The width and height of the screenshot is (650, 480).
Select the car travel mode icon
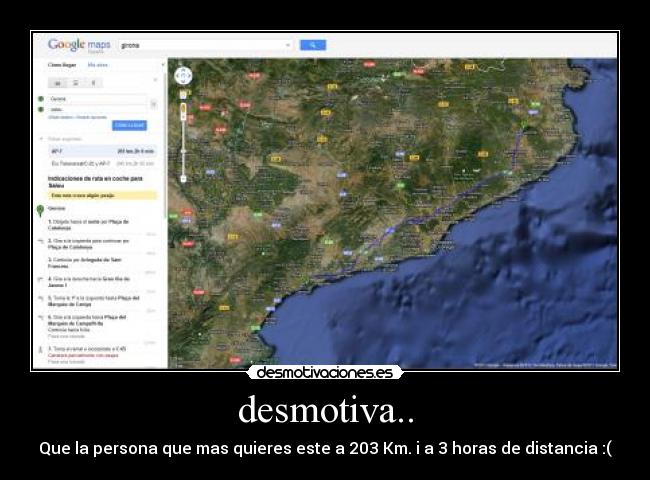pyautogui.click(x=58, y=83)
